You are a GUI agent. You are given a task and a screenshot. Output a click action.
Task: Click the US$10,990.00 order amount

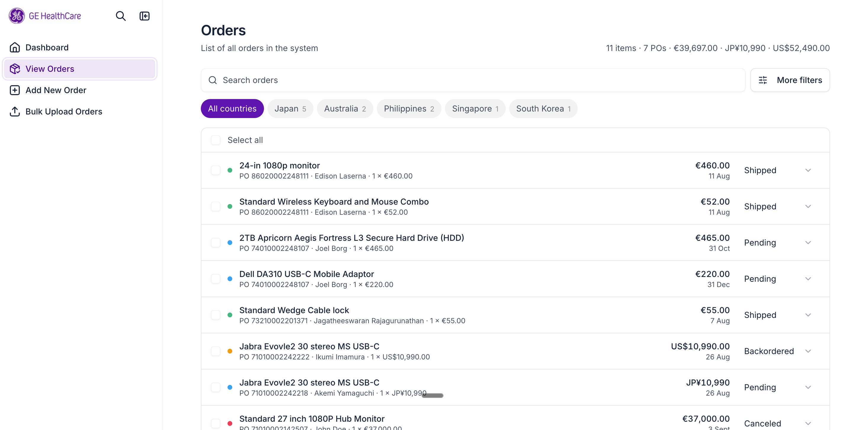point(700,346)
